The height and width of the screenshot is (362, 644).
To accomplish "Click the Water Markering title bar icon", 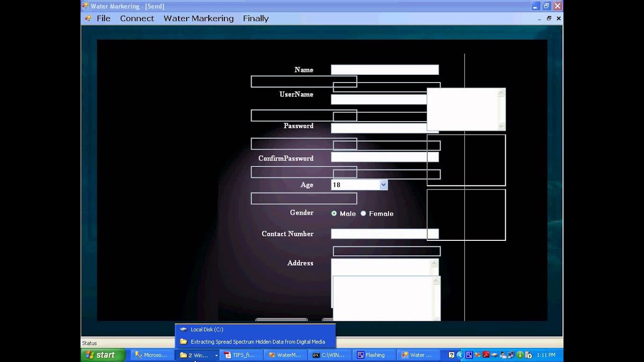I will point(85,6).
